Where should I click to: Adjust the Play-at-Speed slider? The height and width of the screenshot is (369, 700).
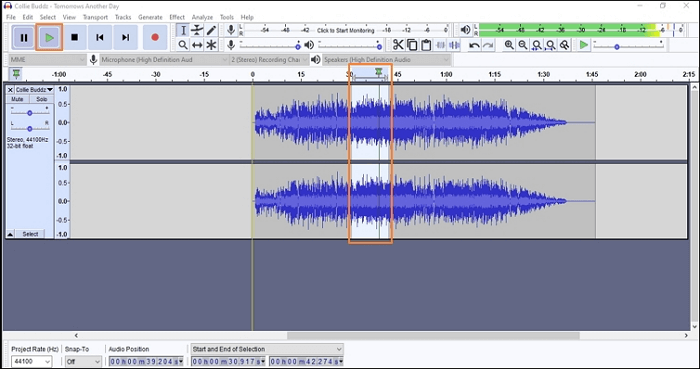pyautogui.click(x=628, y=46)
